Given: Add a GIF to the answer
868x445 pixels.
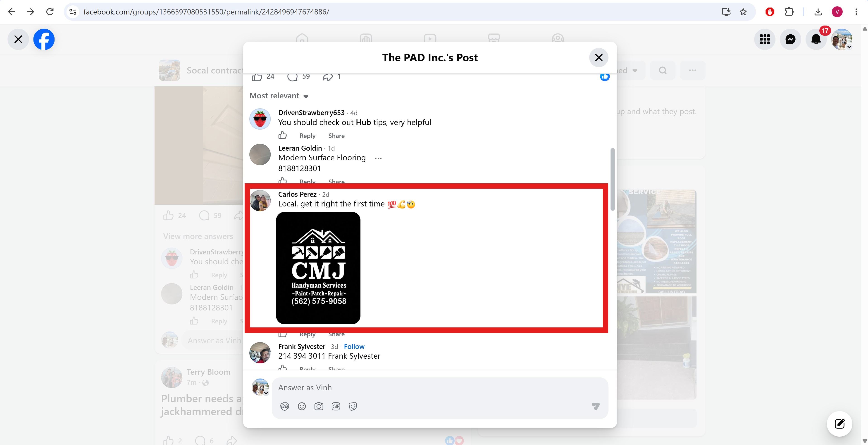Looking at the screenshot, I should (336, 406).
